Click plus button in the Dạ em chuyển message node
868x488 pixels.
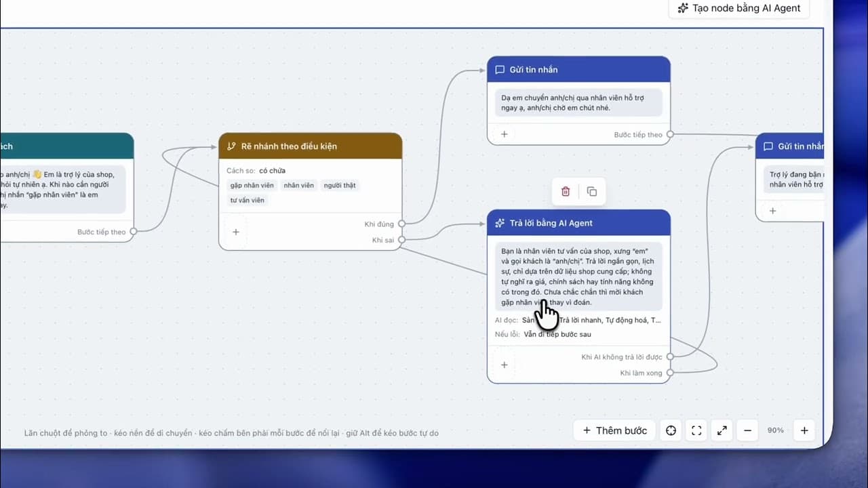tap(505, 134)
